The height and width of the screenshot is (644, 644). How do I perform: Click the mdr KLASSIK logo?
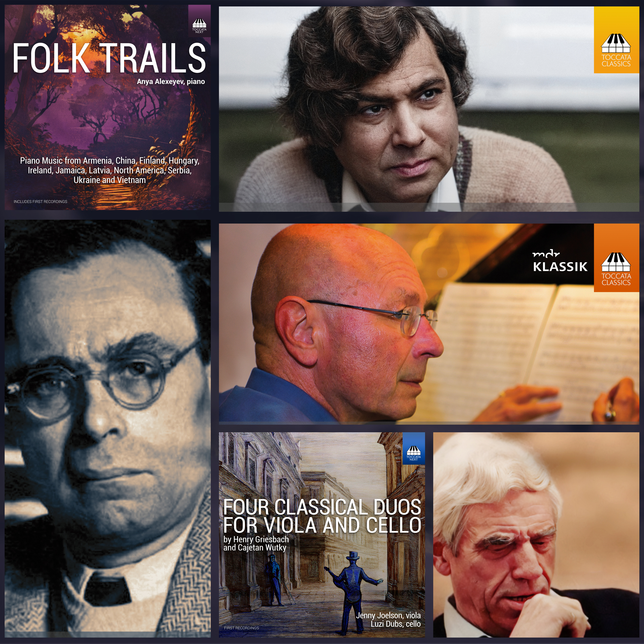pos(560,262)
